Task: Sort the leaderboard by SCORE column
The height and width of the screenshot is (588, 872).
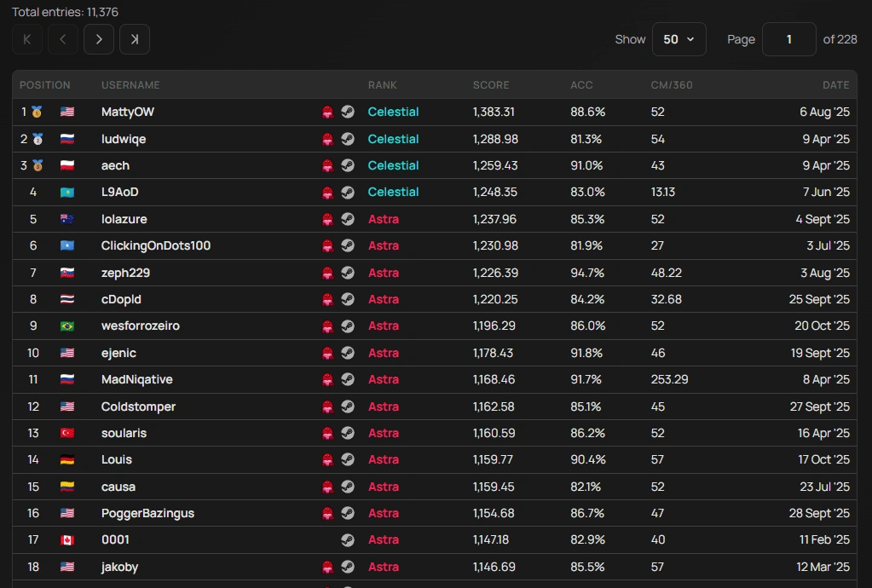Action: coord(491,85)
